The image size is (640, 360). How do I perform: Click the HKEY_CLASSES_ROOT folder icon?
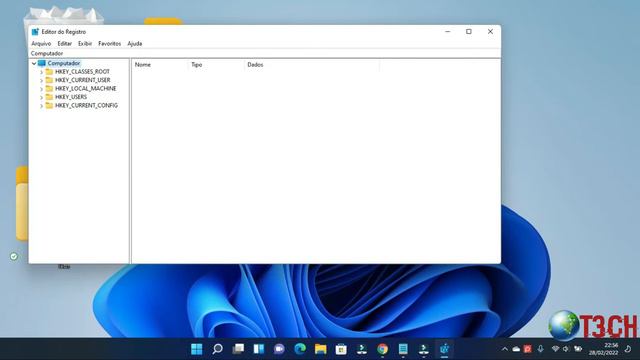49,71
